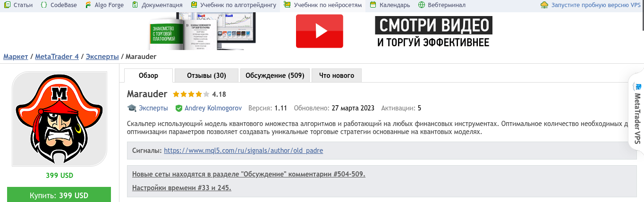Open author Andrey Kolmogorov profile
Image resolution: width=644 pixels, height=202 pixels.
tap(213, 108)
